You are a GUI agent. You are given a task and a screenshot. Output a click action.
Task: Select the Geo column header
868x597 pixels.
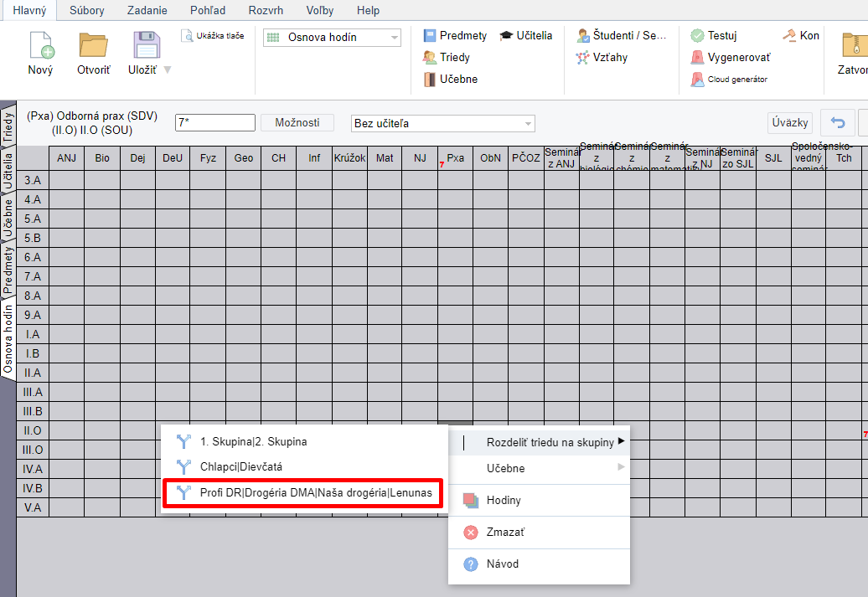pyautogui.click(x=244, y=158)
